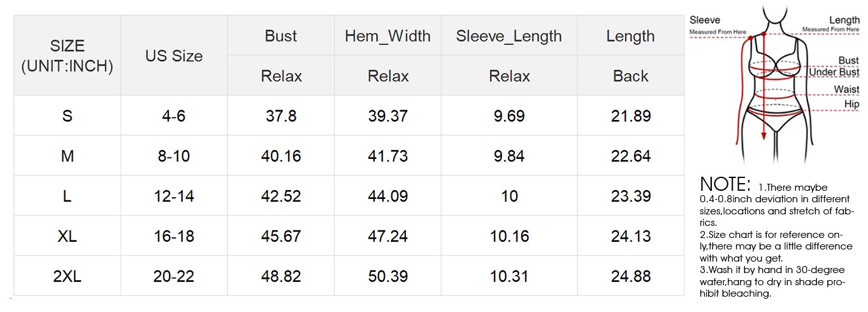Click sleeve length value 9.69

coord(509,115)
